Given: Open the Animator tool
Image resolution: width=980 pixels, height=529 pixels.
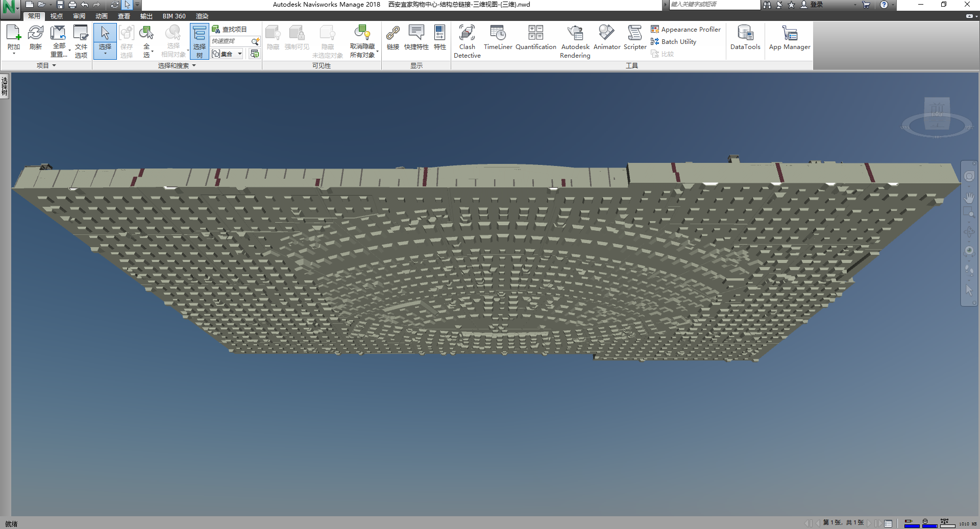Looking at the screenshot, I should click(x=607, y=37).
